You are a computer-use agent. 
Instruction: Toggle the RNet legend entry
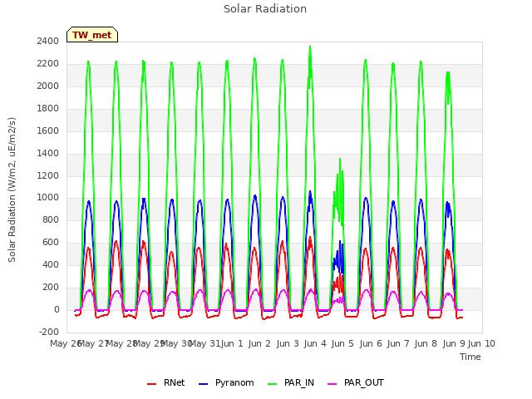click(166, 382)
